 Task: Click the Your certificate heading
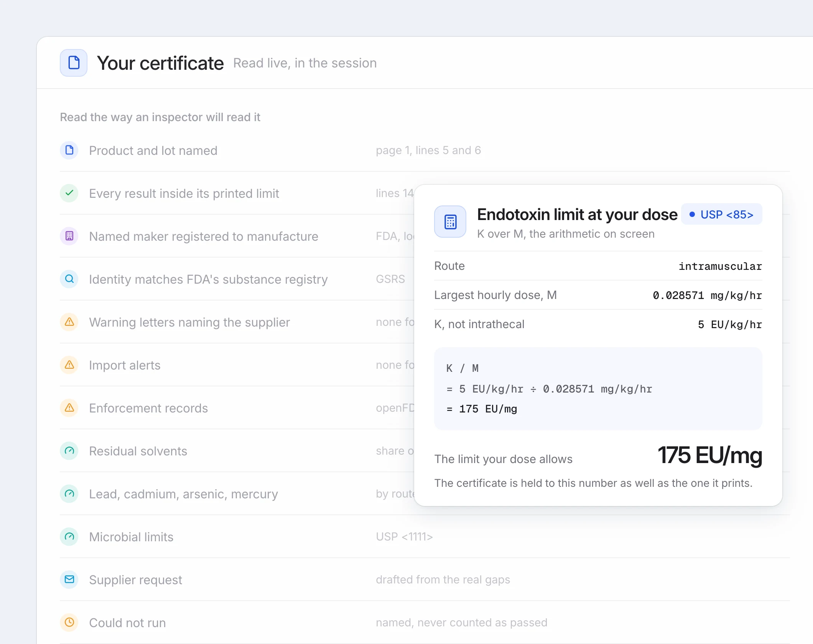coord(160,63)
